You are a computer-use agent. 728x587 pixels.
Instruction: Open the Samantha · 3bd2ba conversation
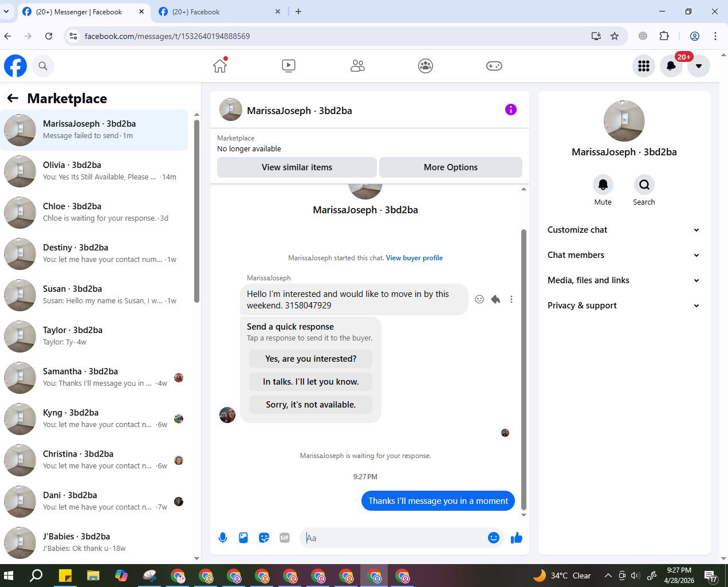point(94,378)
